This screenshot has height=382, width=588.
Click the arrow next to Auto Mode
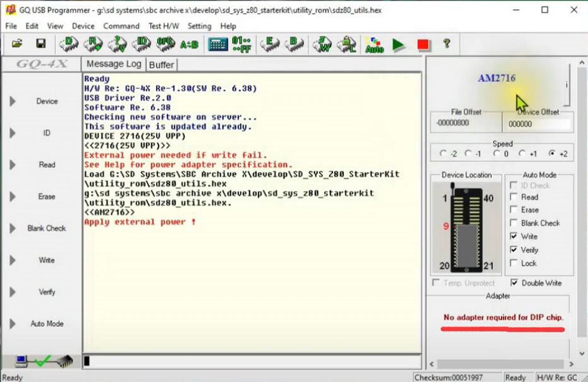coord(13,324)
